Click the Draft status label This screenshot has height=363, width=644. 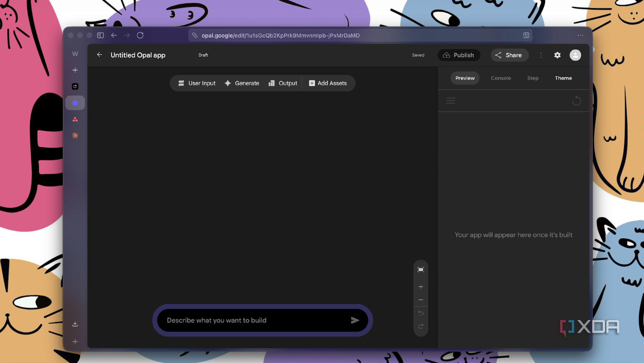[203, 55]
